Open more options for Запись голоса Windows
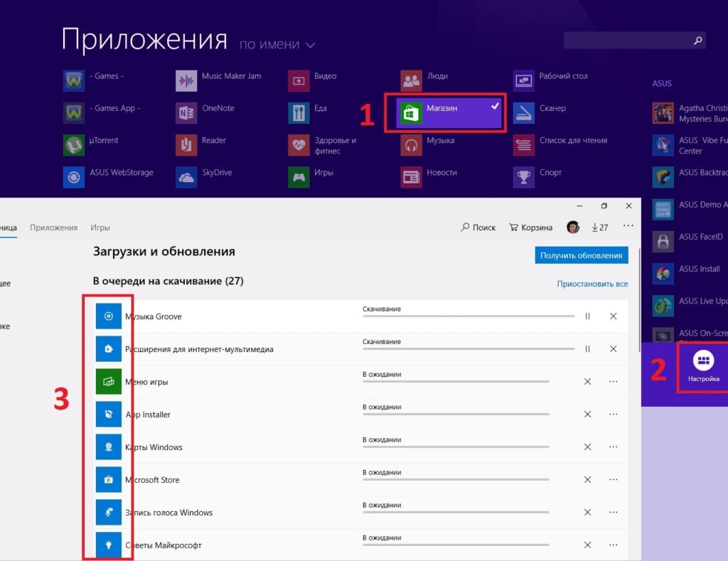 [x=614, y=512]
